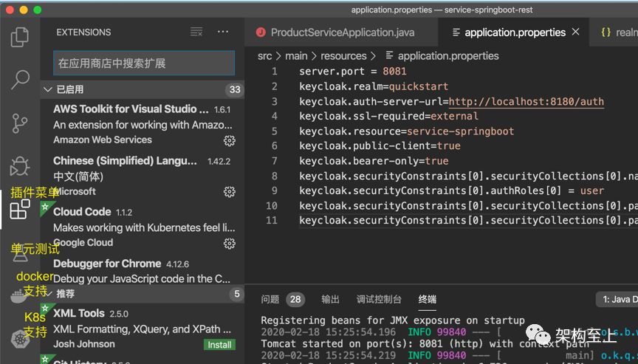Open terminal selector dropdown 1: Java
This screenshot has height=364, width=638.
617,300
